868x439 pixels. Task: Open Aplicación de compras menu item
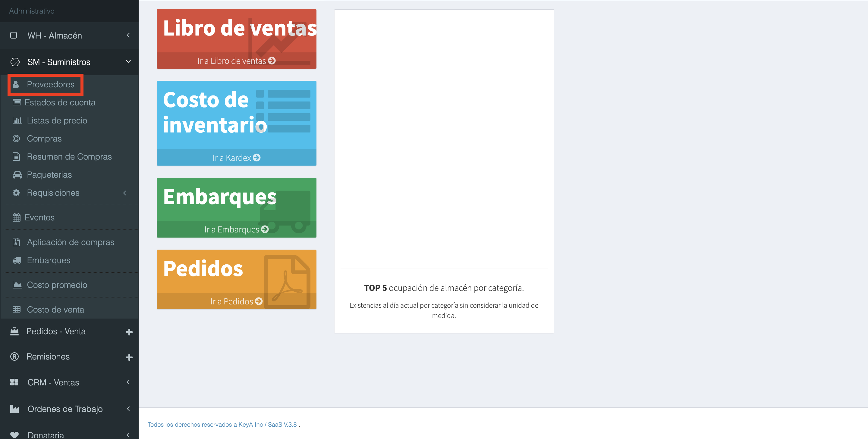pos(71,242)
